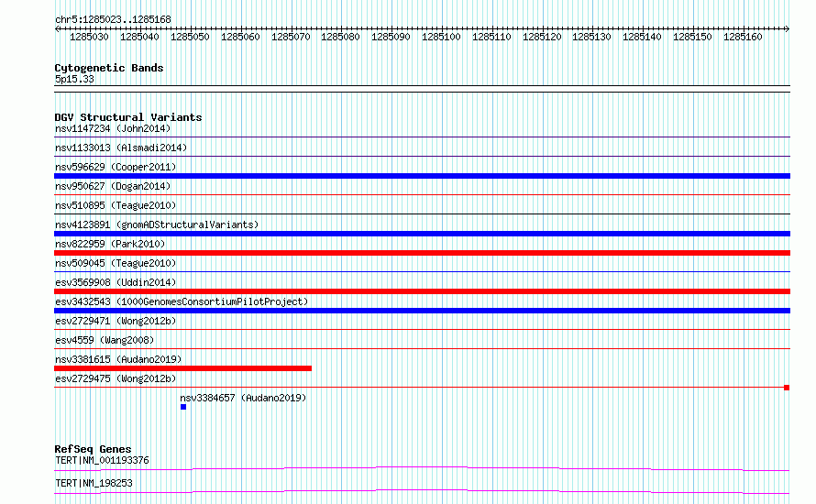Open esv3569908 (Uddin2014) variant
This screenshot has height=504, width=816.
[116, 282]
